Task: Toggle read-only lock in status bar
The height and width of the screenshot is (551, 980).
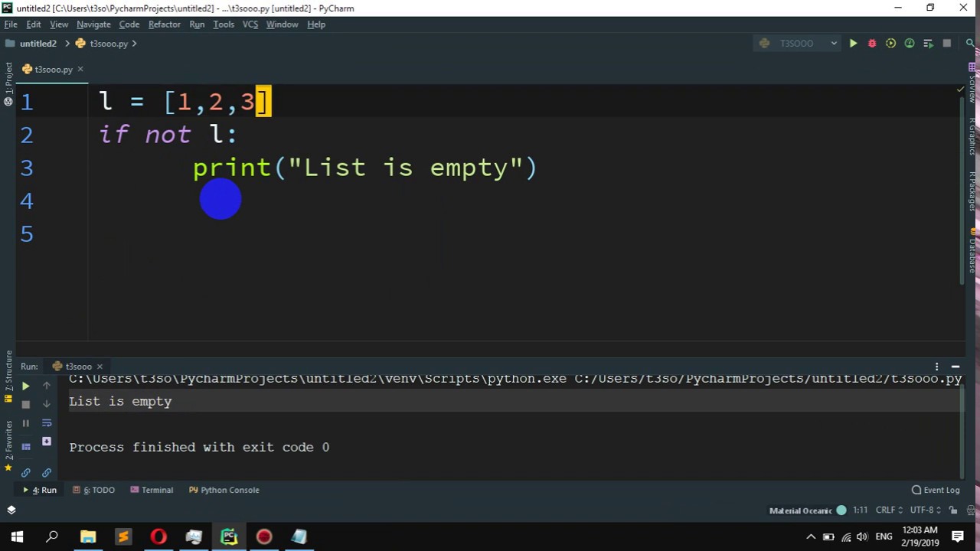Action: 955,510
